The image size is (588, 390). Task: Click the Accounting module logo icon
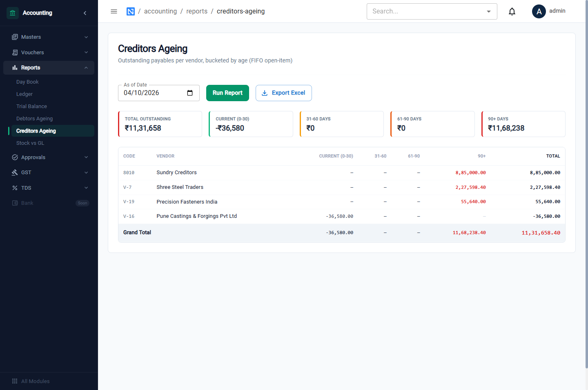(x=13, y=13)
